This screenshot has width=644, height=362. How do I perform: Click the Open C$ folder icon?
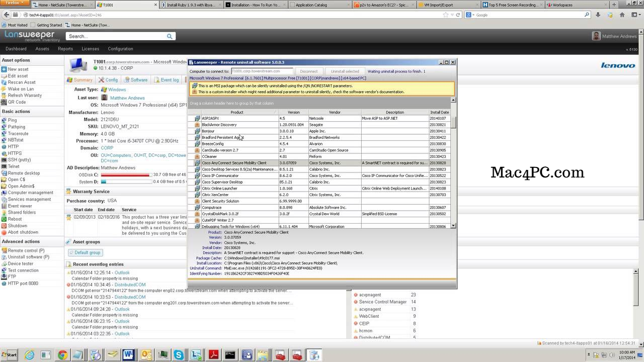(4, 180)
